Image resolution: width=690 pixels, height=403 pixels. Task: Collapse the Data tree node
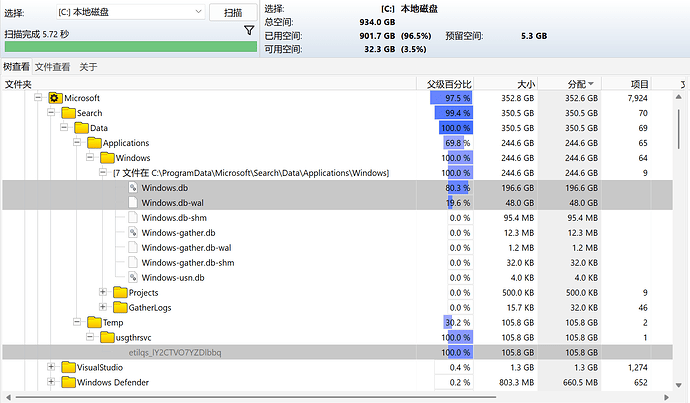64,127
